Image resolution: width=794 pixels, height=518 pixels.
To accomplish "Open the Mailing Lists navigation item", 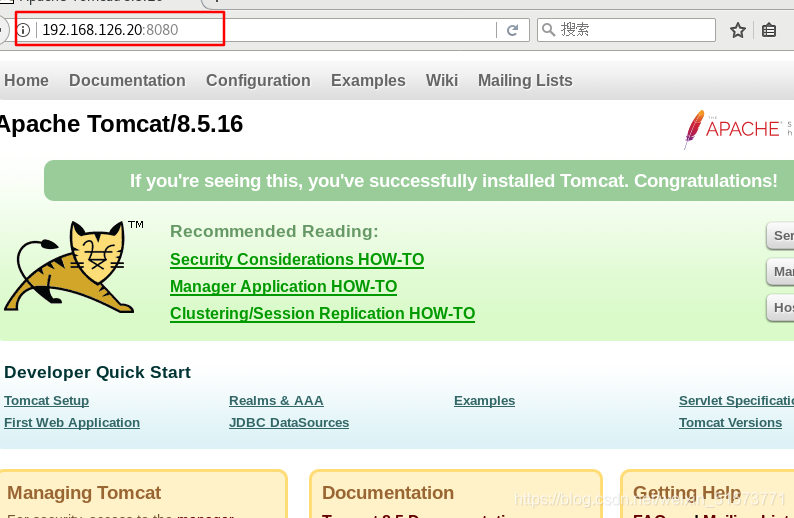I will point(525,81).
